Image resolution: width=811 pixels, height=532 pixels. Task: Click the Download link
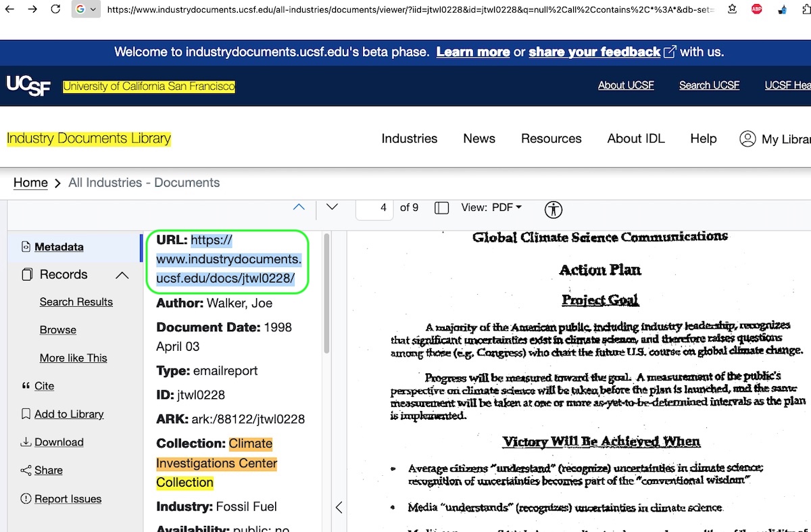click(59, 442)
